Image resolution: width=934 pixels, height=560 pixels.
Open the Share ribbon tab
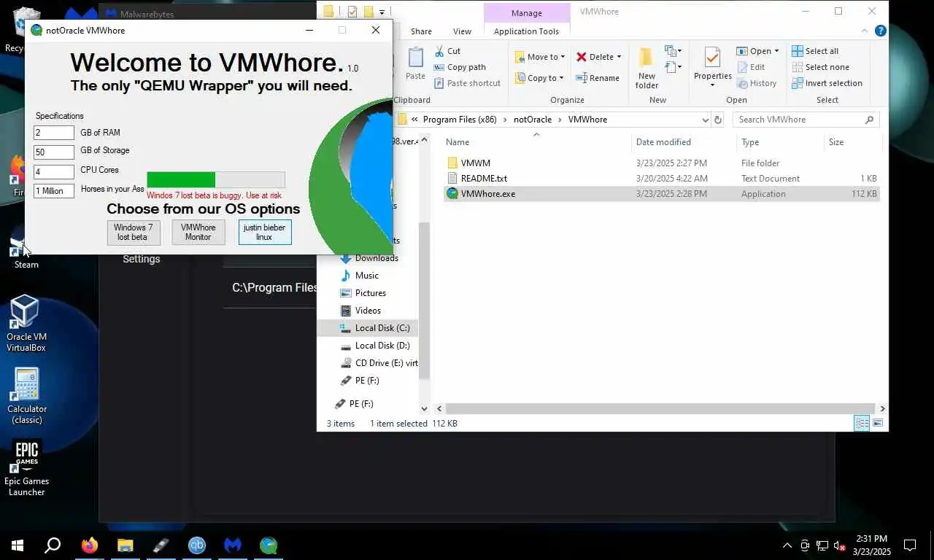421,31
